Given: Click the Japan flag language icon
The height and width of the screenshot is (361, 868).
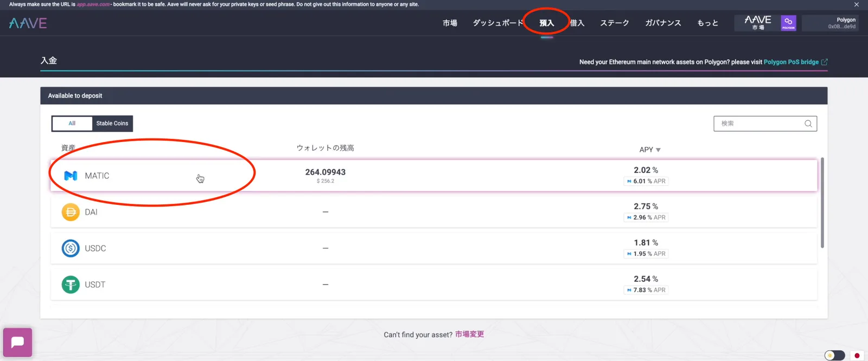Looking at the screenshot, I should tap(857, 356).
